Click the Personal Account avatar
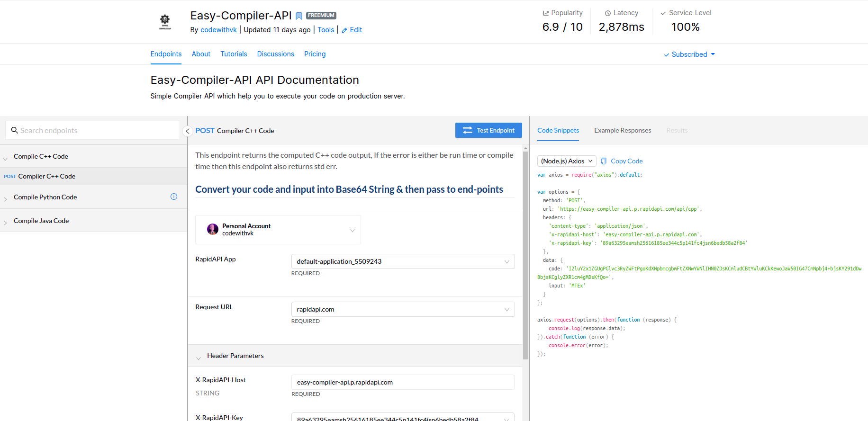The width and height of the screenshot is (868, 421). (x=213, y=229)
